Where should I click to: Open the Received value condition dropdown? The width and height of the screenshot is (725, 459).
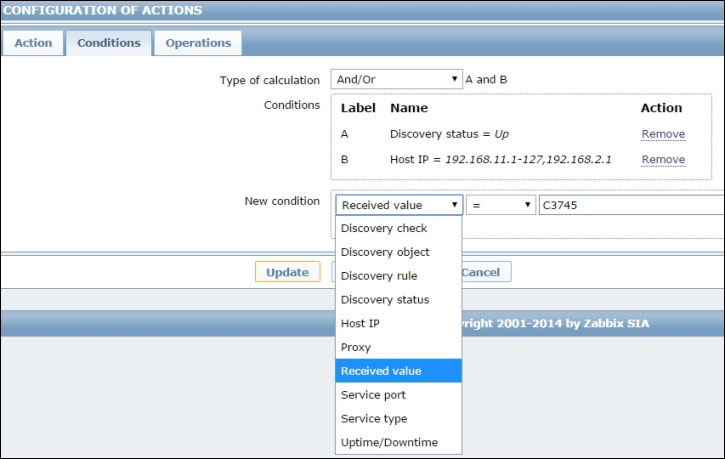[x=398, y=205]
